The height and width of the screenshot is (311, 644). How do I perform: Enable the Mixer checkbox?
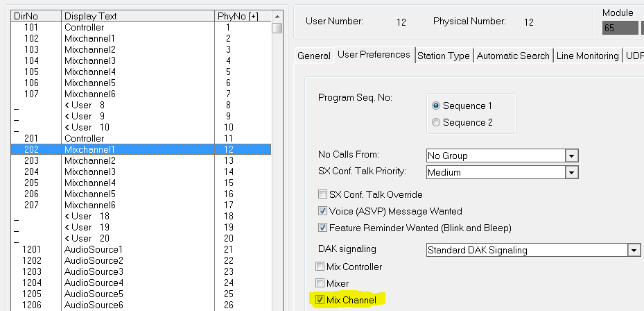tap(320, 283)
